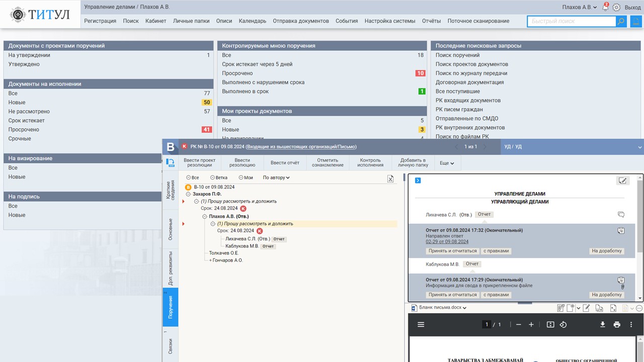This screenshot has height=362, width=644.
Task: Expand the "Еще" actions dropdown
Action: click(447, 163)
